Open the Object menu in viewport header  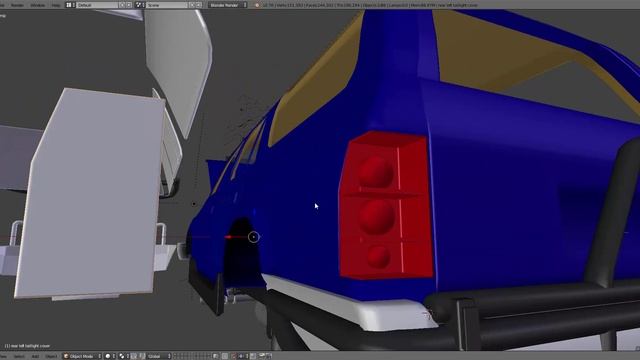51,356
